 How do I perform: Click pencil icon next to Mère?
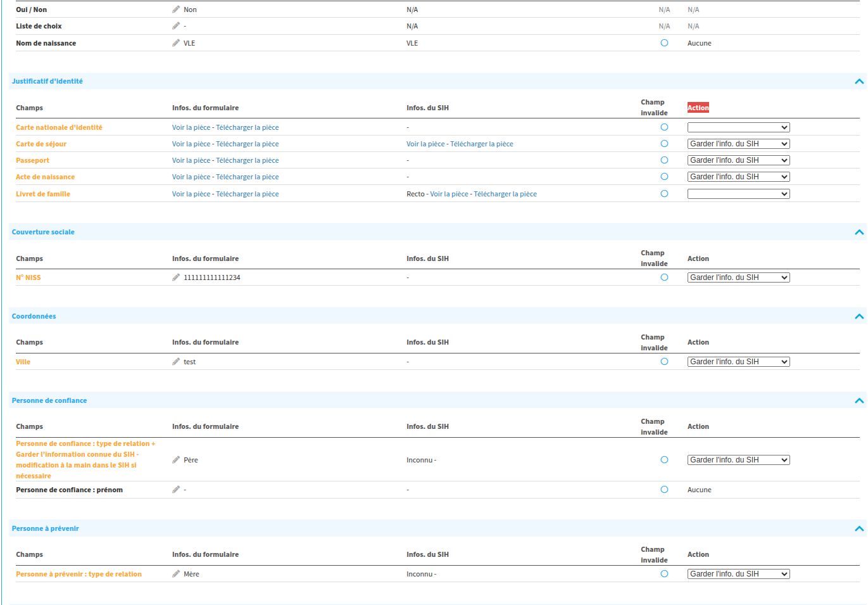click(176, 574)
